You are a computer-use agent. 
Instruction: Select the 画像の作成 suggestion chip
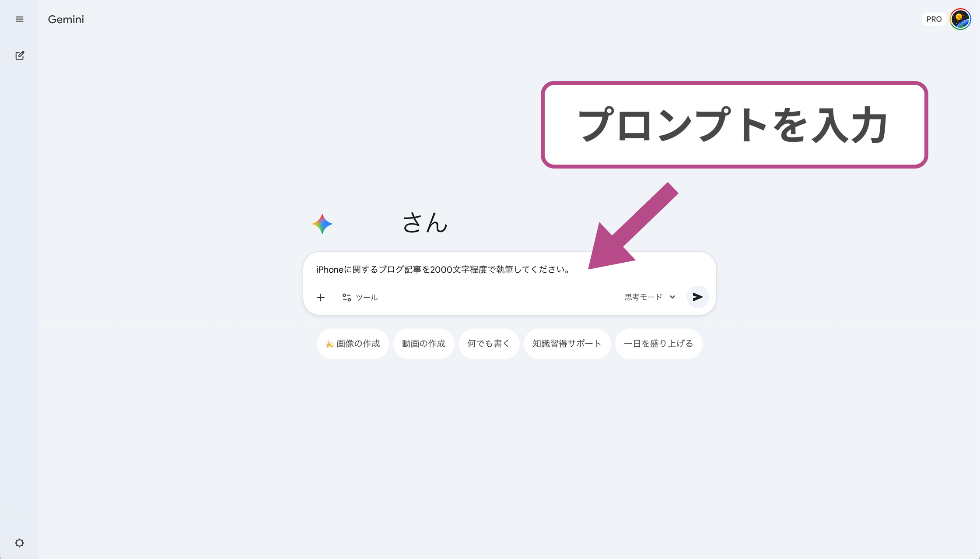coord(353,344)
